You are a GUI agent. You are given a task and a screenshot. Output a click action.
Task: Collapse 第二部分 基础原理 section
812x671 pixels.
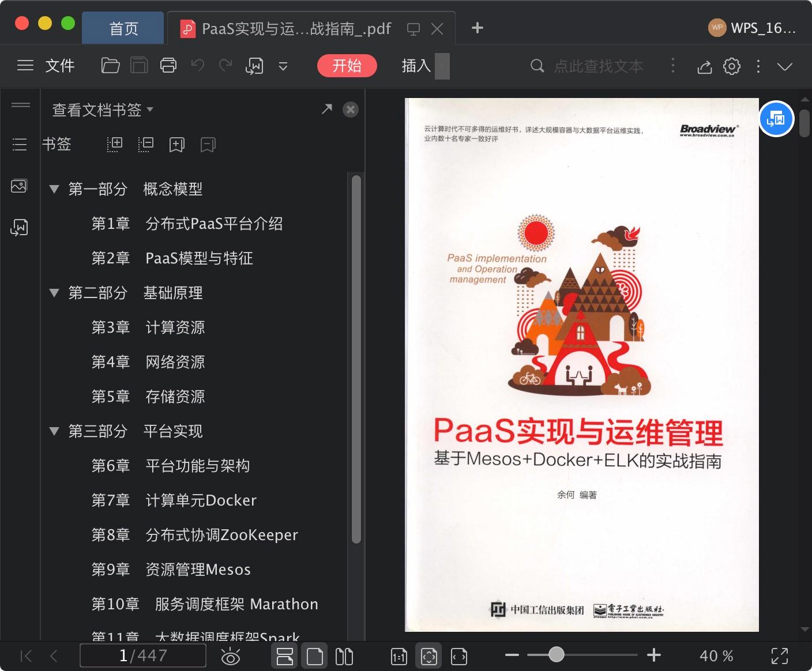(x=54, y=293)
